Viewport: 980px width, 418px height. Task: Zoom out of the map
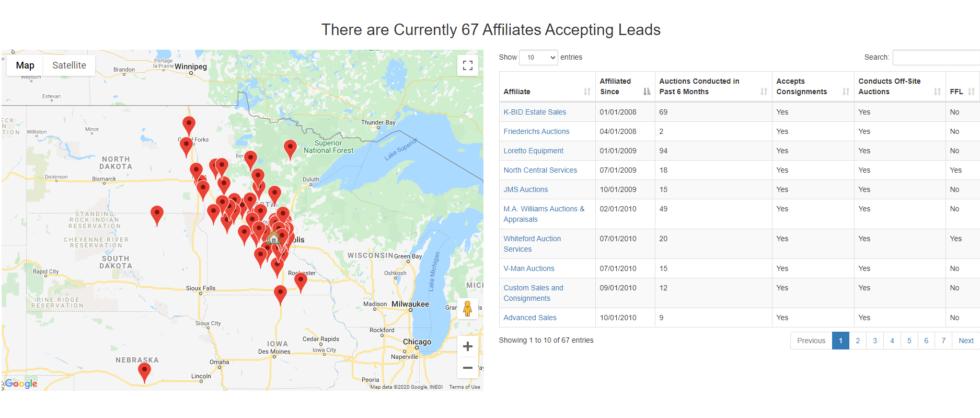tap(468, 368)
